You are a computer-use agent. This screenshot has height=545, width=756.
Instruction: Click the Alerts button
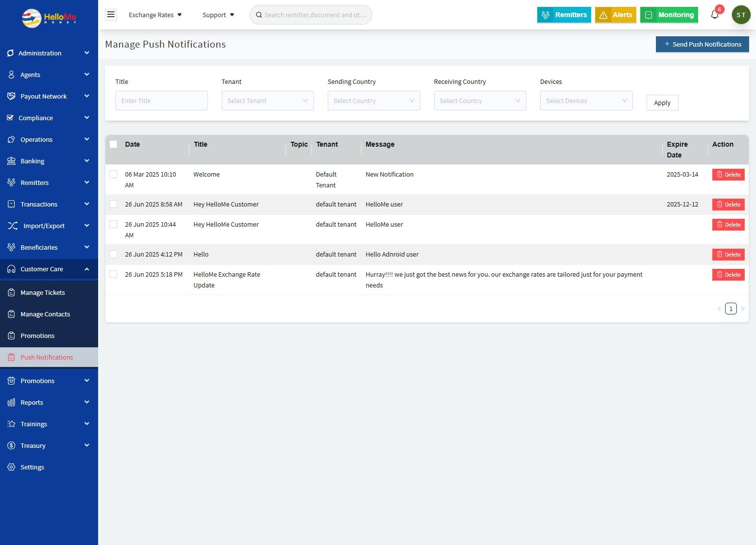[x=616, y=15]
